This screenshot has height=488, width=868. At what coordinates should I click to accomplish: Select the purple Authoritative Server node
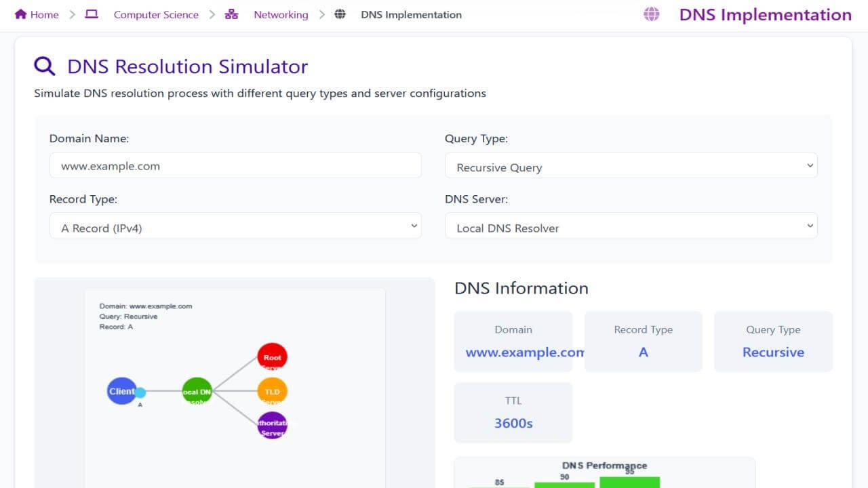tap(272, 425)
